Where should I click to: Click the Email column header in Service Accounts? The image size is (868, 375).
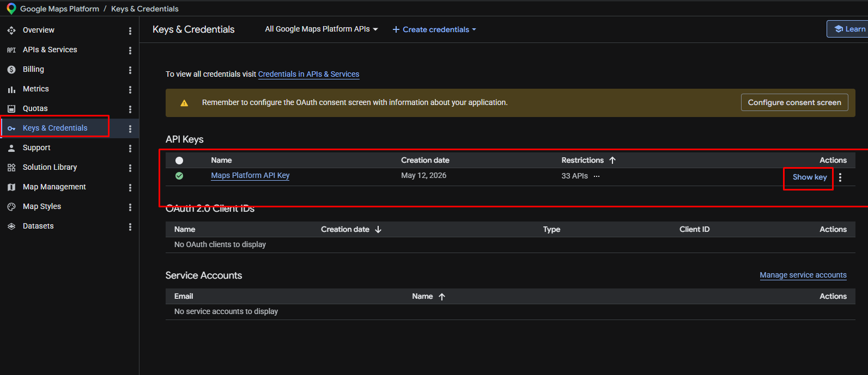(184, 297)
